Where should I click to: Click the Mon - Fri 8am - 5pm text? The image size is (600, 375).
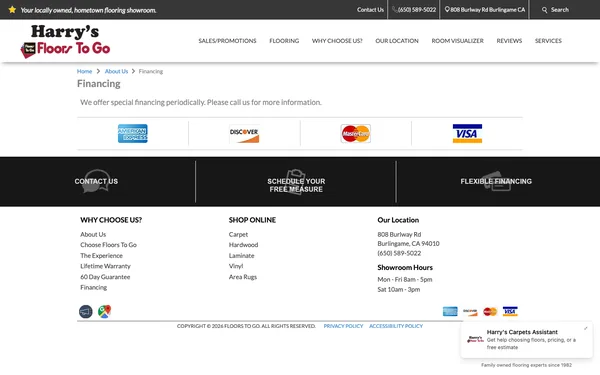[x=405, y=279]
